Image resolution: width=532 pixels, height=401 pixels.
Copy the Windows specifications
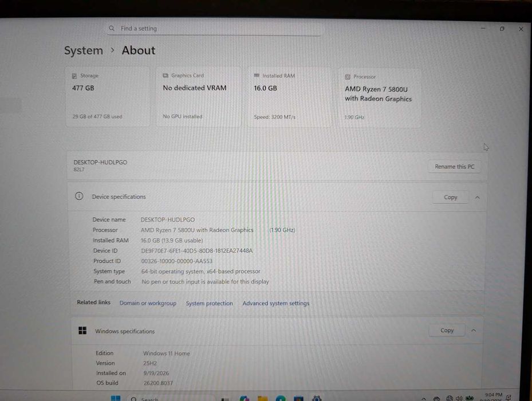pos(447,331)
